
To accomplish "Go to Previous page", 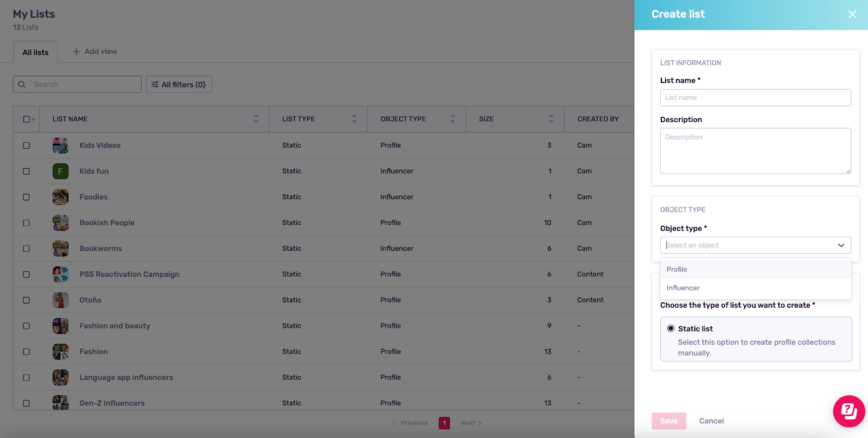I will 410,423.
